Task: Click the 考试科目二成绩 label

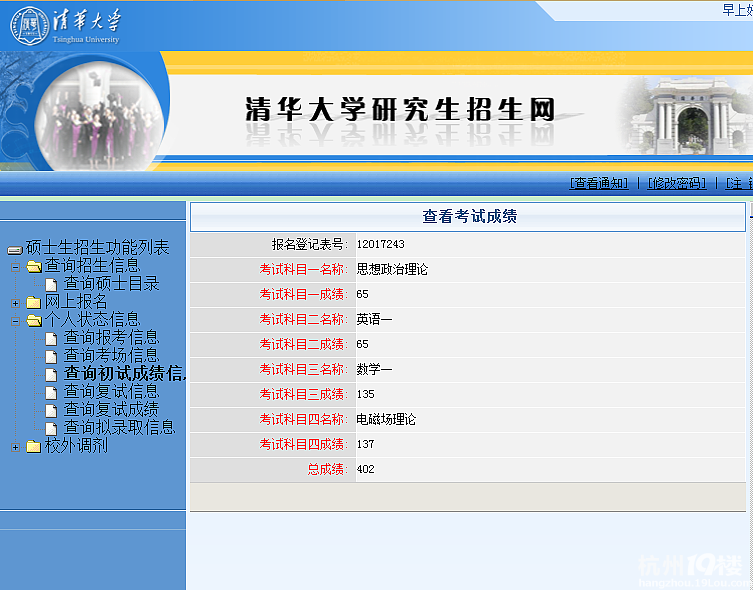Action: tap(304, 344)
